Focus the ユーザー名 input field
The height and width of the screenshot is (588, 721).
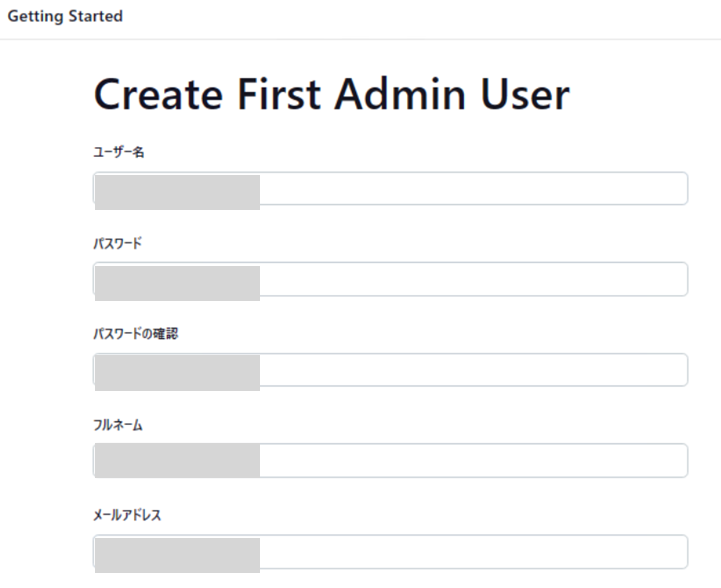pyautogui.click(x=390, y=188)
